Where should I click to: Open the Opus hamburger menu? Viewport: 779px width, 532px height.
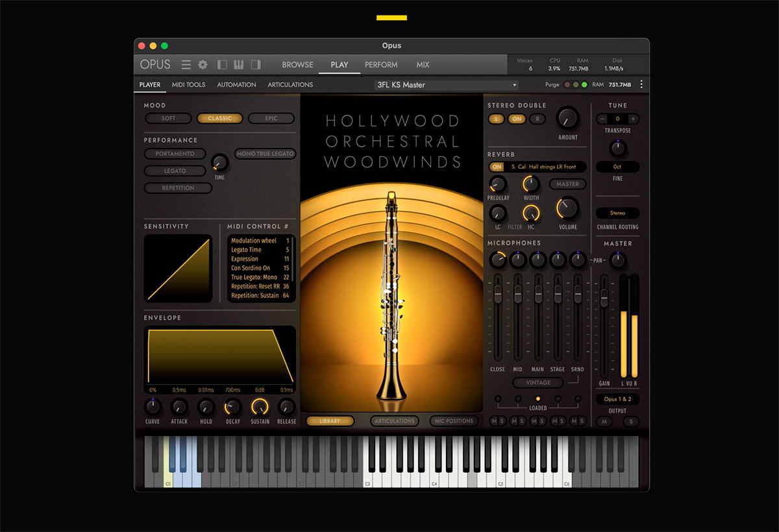pyautogui.click(x=186, y=64)
